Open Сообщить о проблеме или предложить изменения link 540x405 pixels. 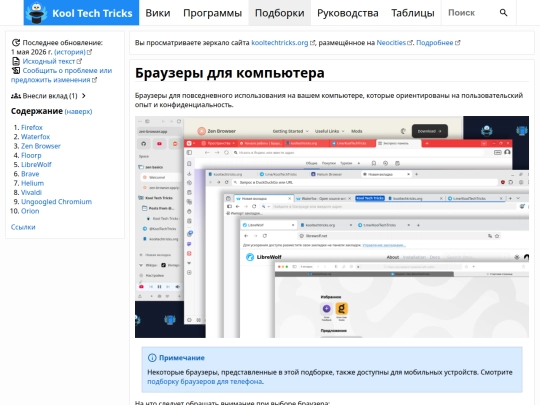61,75
